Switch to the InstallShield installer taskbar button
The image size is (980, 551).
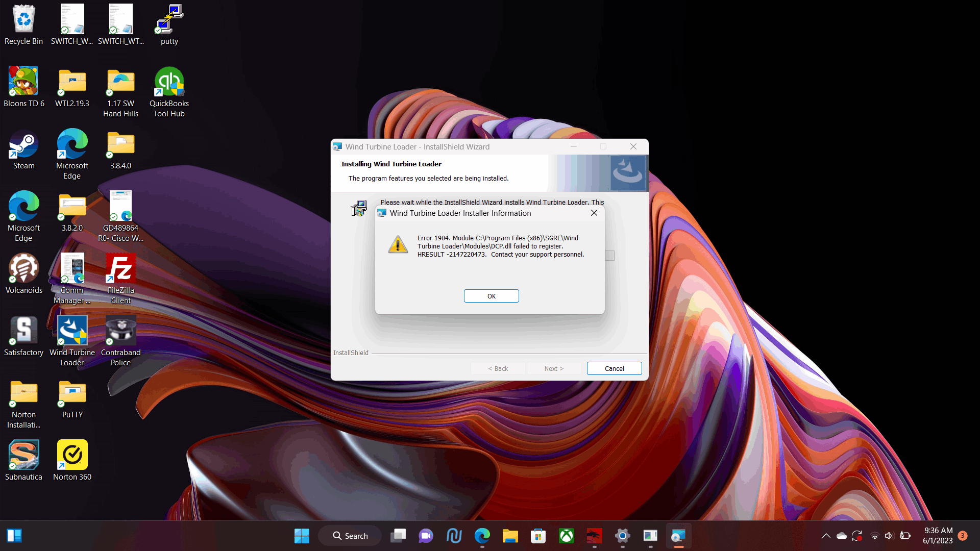pos(678,536)
